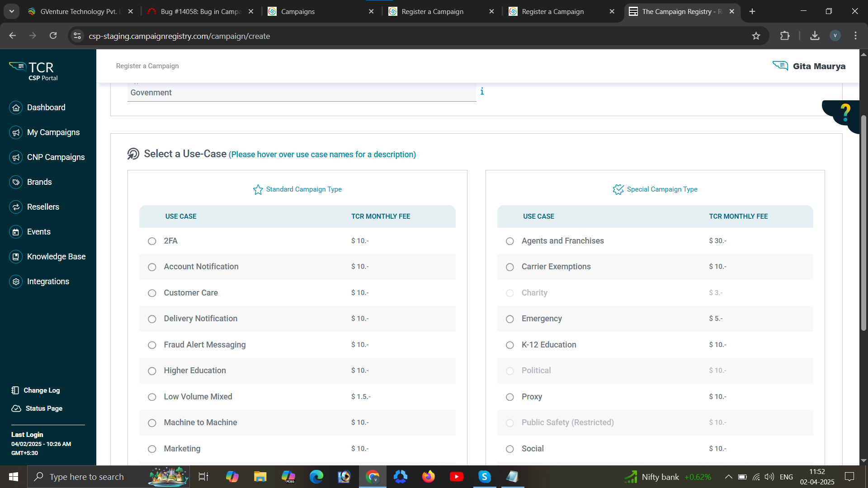Viewport: 868px width, 488px height.
Task: Click the Govenment input field
Action: tap(302, 93)
